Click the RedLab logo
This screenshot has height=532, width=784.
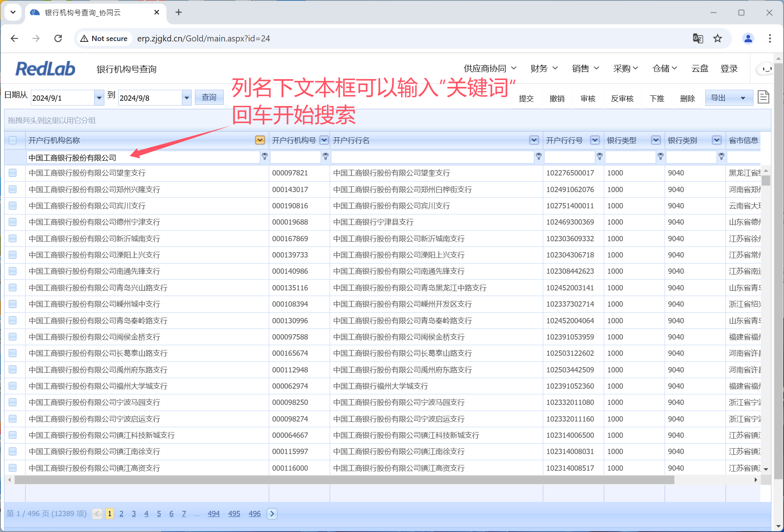pyautogui.click(x=45, y=69)
